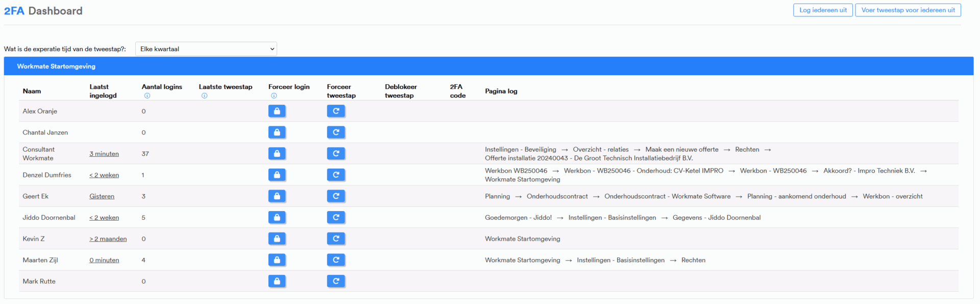Viewport: 980px width, 304px height.
Task: Click info icon under Aantal logins header
Action: (147, 96)
